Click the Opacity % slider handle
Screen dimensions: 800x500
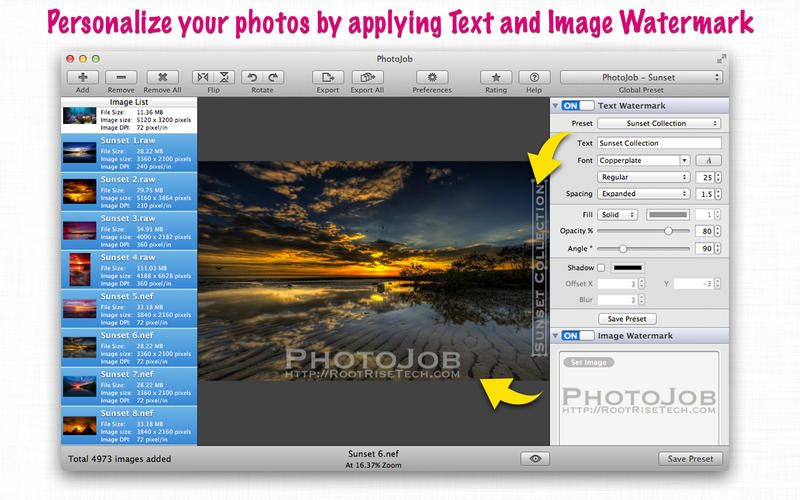[x=668, y=231]
